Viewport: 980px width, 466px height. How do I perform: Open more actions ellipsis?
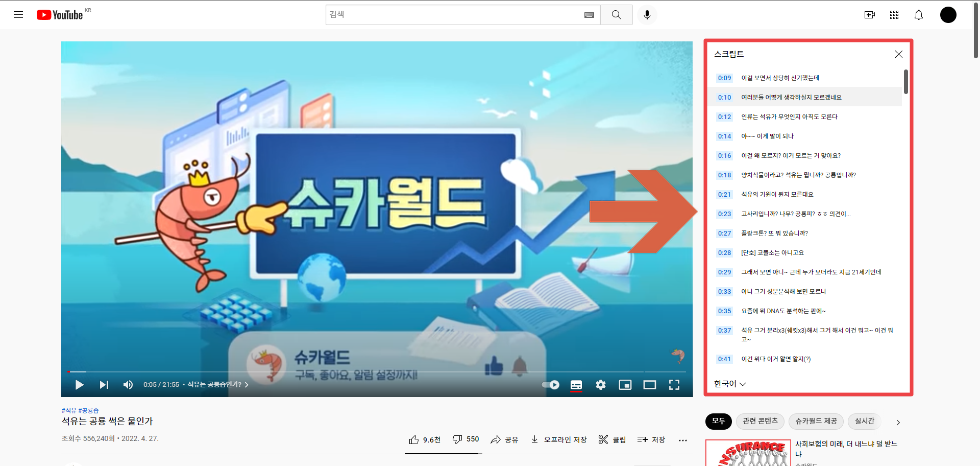[683, 440]
